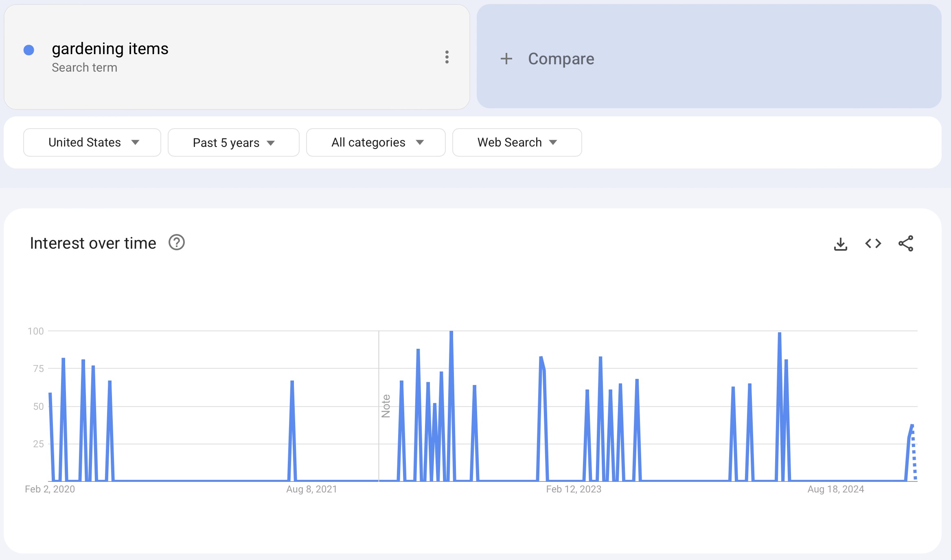This screenshot has height=560, width=951.
Task: Edit the gardening items search term
Action: tap(110, 49)
